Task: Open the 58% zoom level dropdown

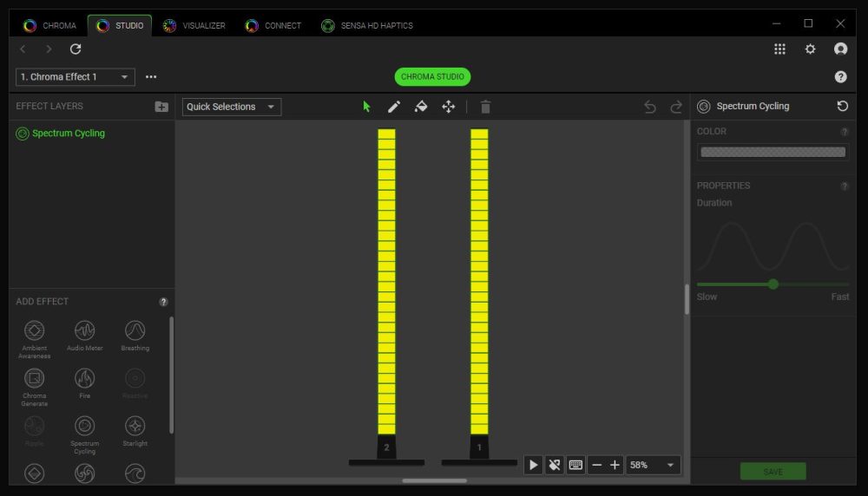Action: (x=653, y=466)
